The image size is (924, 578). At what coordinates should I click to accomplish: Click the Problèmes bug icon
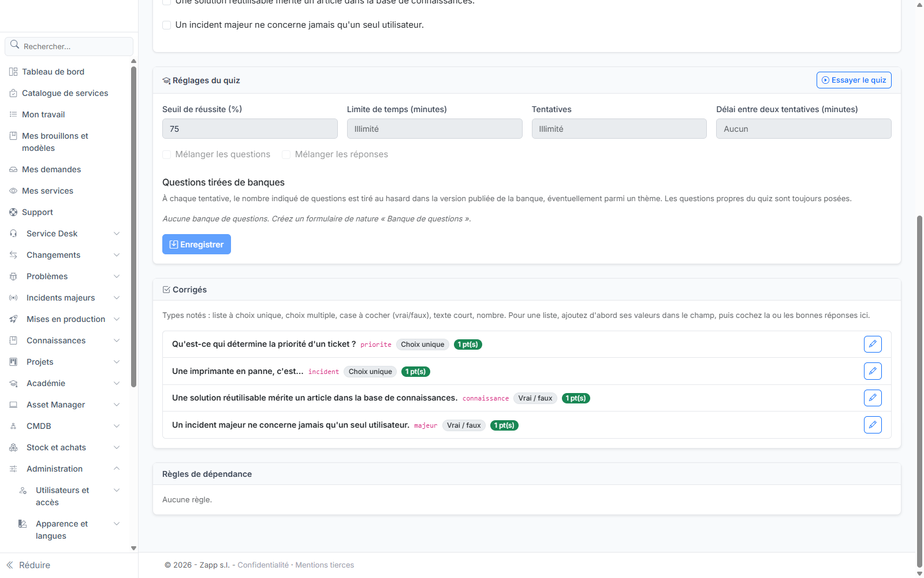13,276
